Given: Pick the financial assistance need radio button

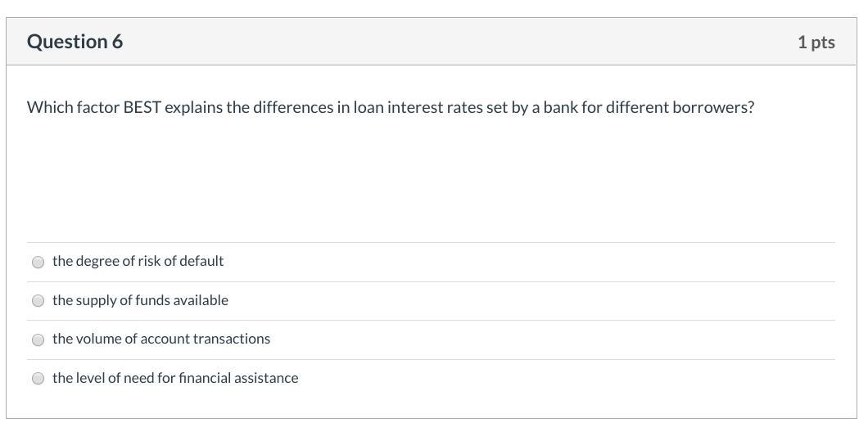Looking at the screenshot, I should 38,378.
